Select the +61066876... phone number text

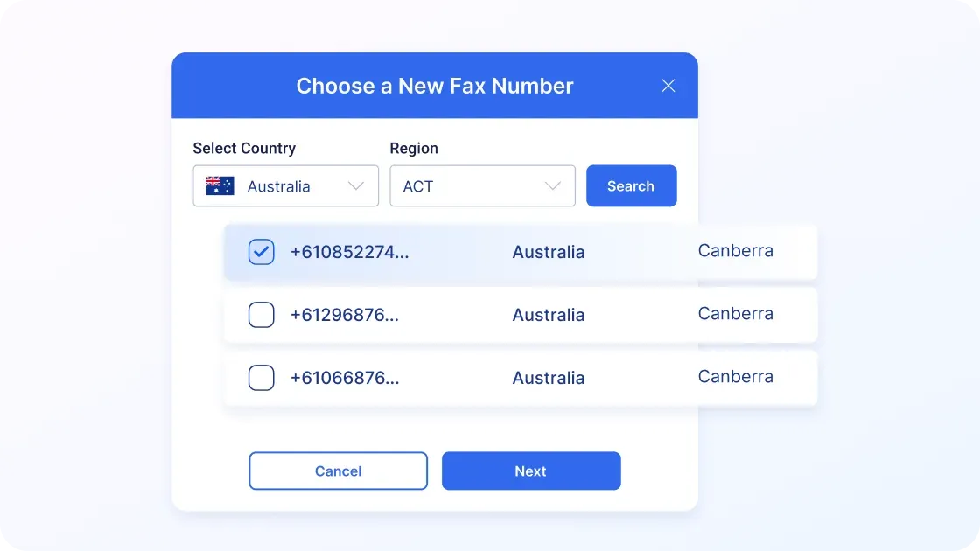[344, 378]
